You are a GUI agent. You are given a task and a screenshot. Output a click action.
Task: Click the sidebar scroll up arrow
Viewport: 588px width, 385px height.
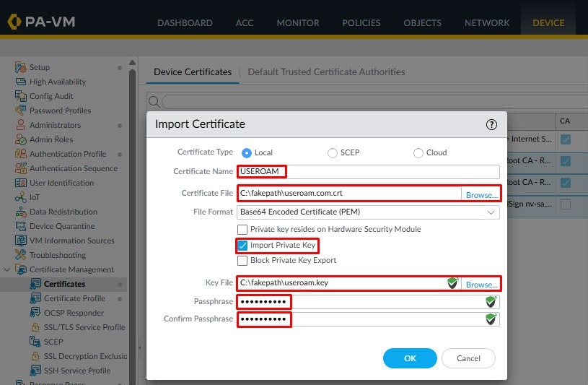[x=132, y=63]
